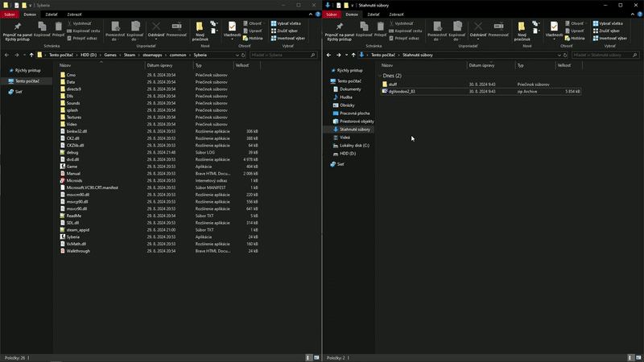Collapse the Dnes (2) group
Image resolution: width=644 pixels, height=362 pixels.
[x=379, y=76]
